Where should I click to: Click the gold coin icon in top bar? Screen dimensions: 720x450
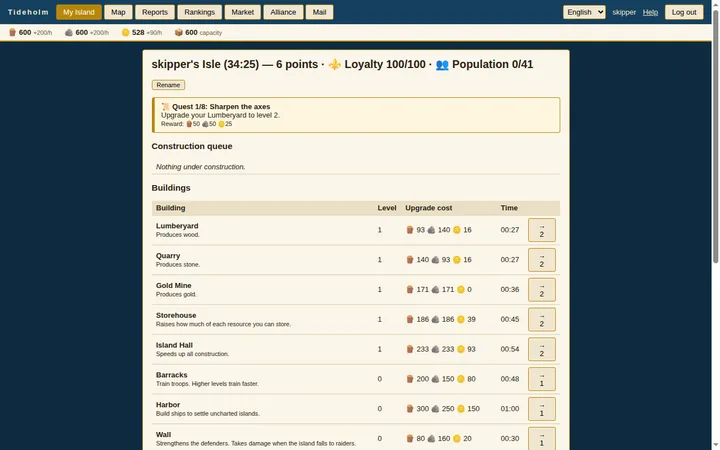[125, 33]
